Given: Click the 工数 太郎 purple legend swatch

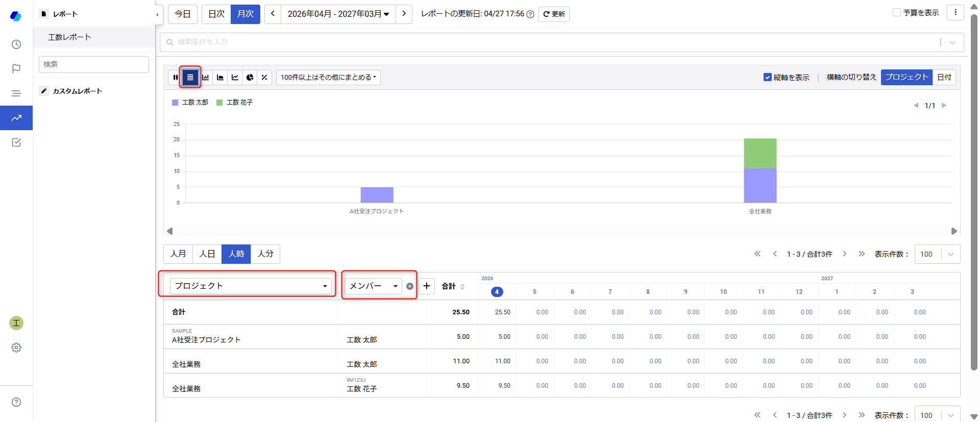Looking at the screenshot, I should click(x=175, y=103).
